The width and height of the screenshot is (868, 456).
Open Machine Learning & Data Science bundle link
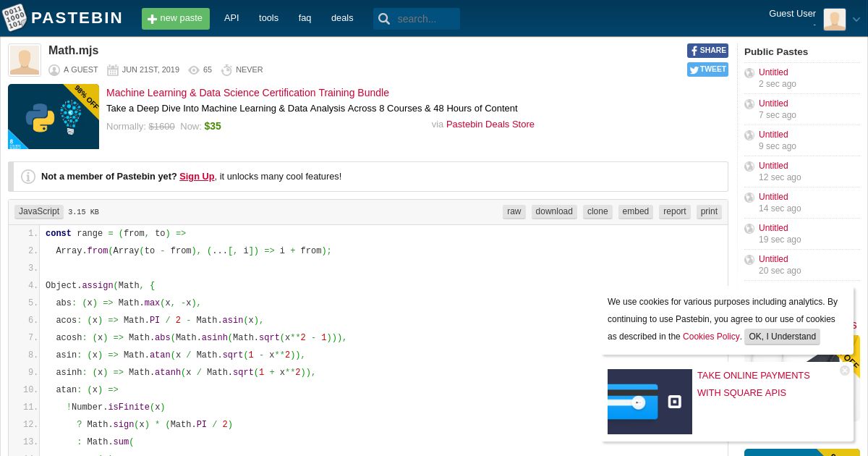pyautogui.click(x=247, y=93)
